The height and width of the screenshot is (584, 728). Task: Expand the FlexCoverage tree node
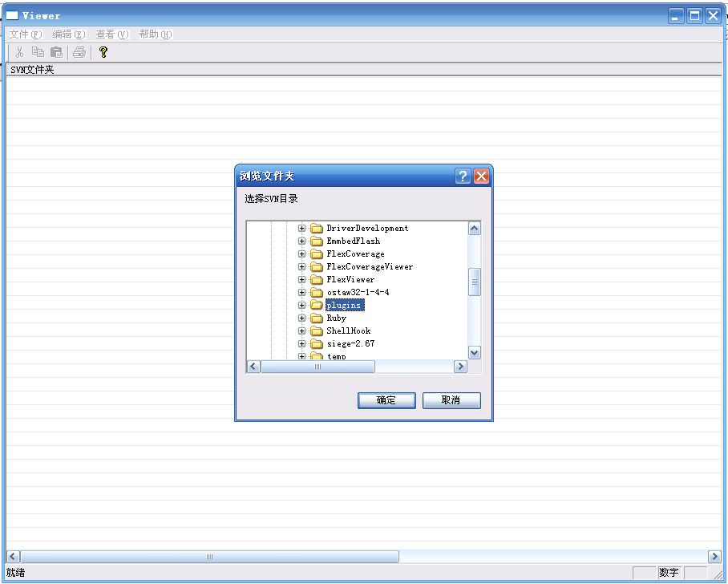point(301,254)
